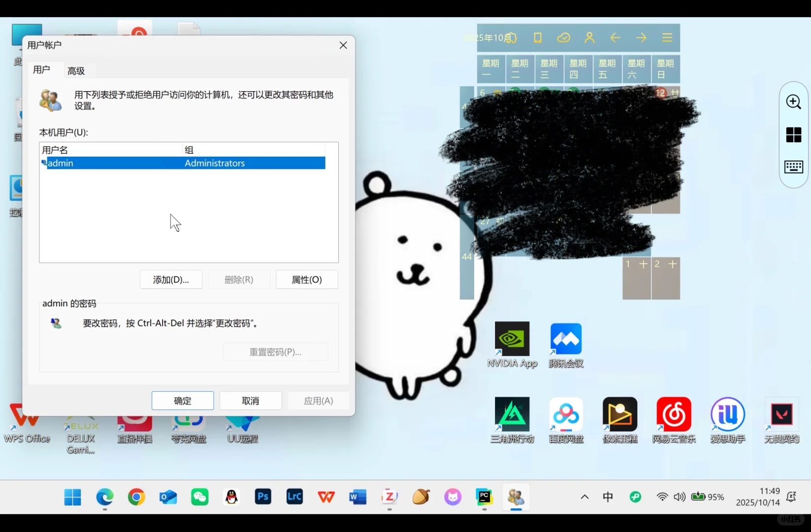Switch to the 高级 tab
Image resolution: width=811 pixels, height=532 pixels.
pyautogui.click(x=76, y=70)
